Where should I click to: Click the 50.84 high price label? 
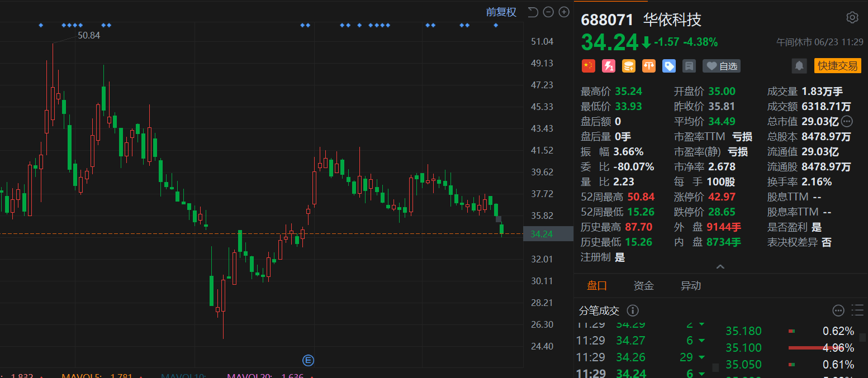point(89,35)
